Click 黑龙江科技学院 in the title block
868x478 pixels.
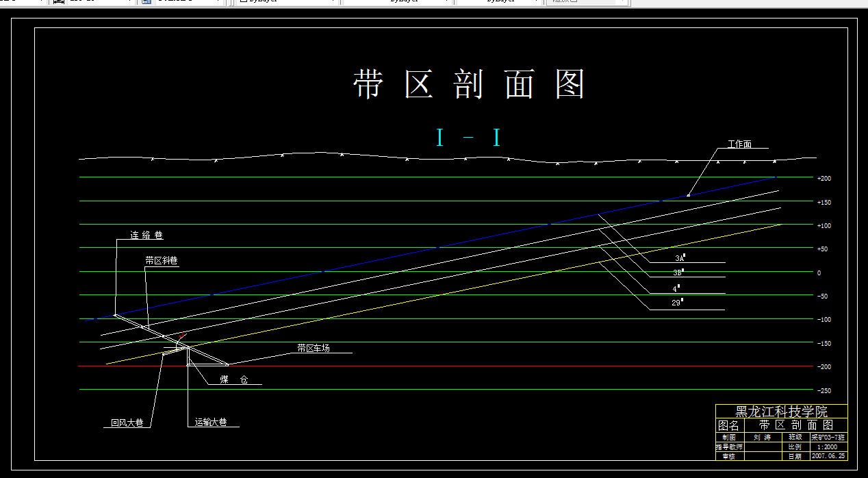[781, 412]
